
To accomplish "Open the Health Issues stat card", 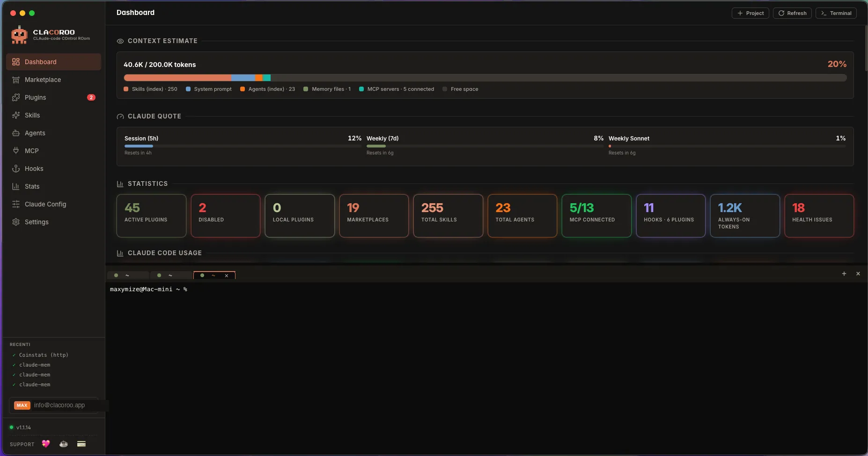I will [x=819, y=216].
